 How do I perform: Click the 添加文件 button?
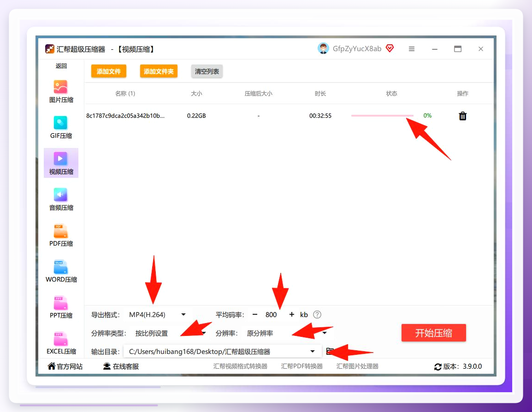pos(109,71)
